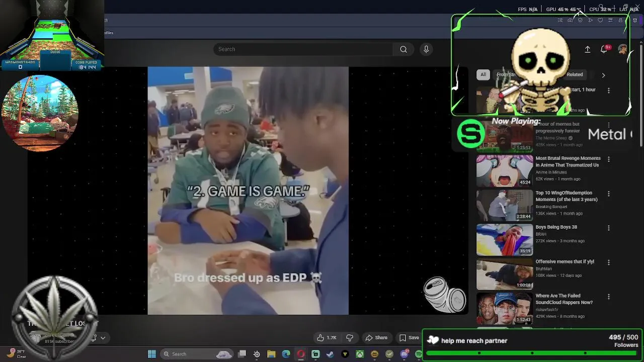
Task: Share the current video
Action: (x=376, y=338)
